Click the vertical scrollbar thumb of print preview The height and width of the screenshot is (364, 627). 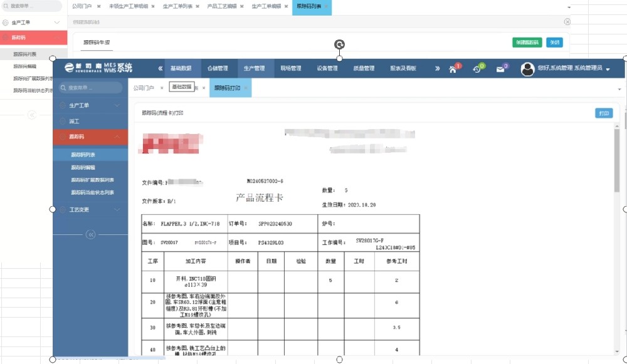point(617,160)
